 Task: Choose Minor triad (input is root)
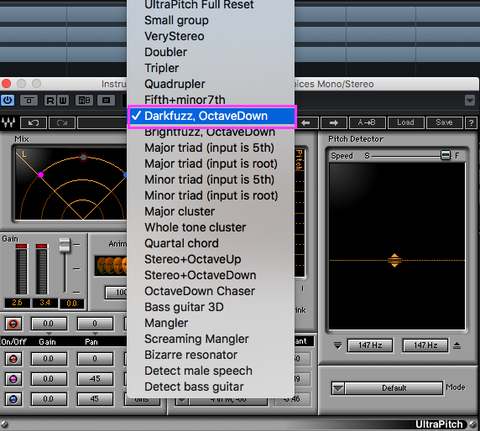[x=211, y=196]
